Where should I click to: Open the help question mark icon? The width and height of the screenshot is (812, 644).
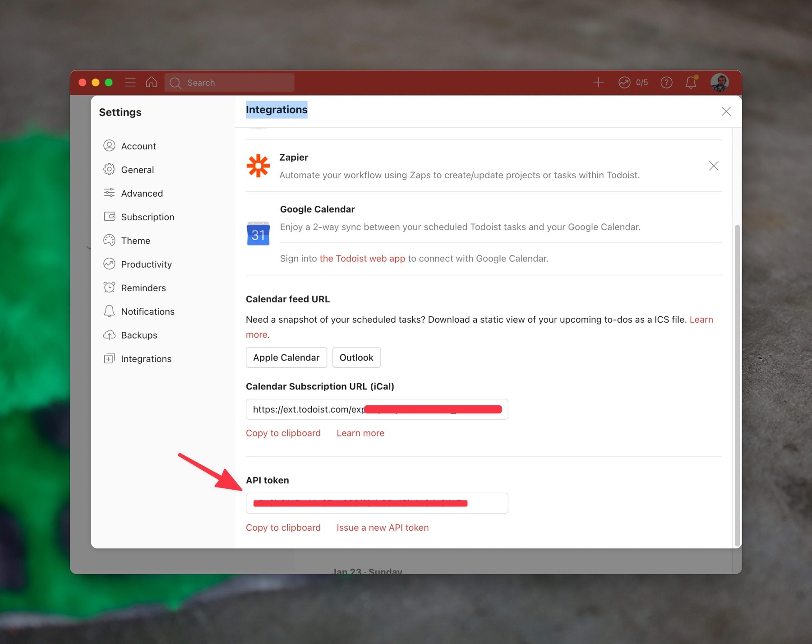666,83
